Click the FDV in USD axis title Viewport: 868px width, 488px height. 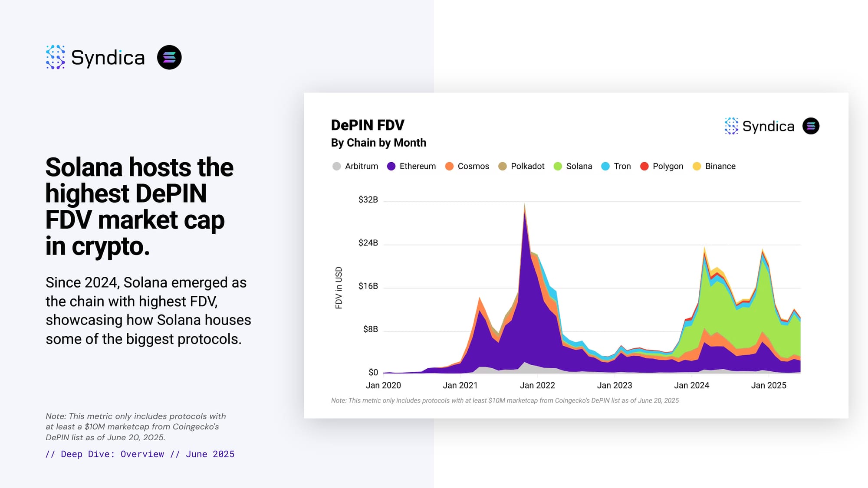click(339, 288)
